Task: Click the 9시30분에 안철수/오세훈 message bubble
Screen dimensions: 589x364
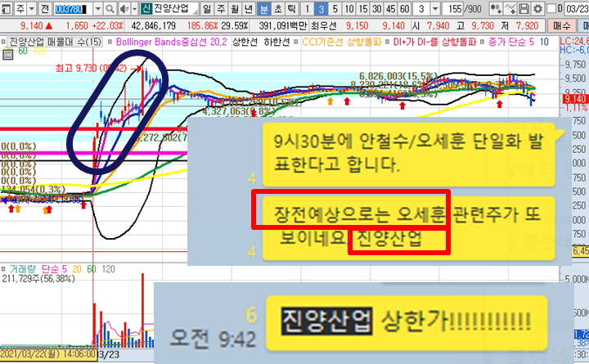Action: pyautogui.click(x=408, y=155)
